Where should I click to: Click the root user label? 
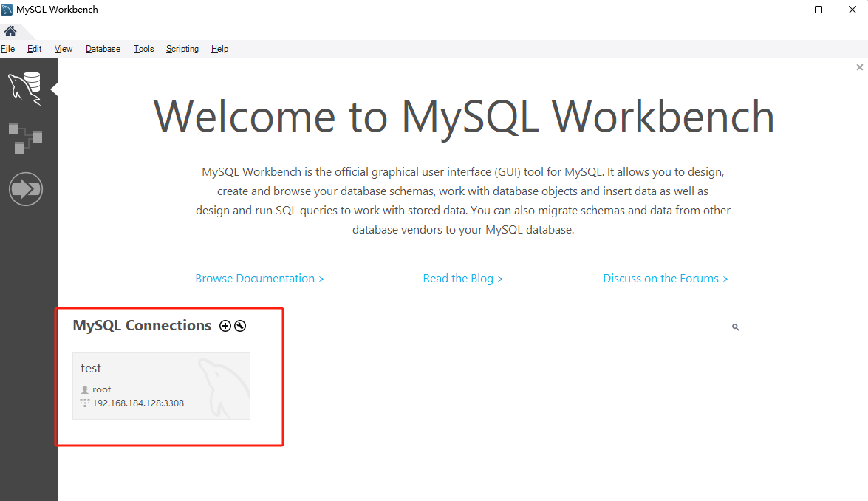point(101,389)
